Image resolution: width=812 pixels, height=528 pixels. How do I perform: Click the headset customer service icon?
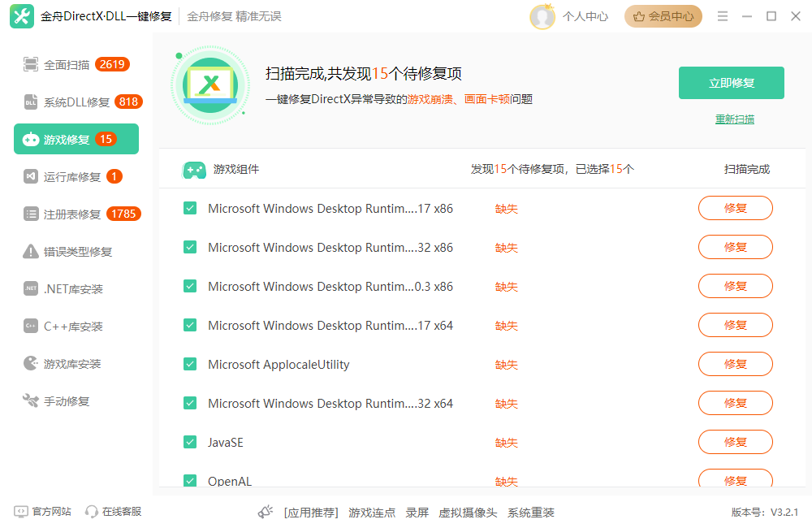pyautogui.click(x=91, y=512)
